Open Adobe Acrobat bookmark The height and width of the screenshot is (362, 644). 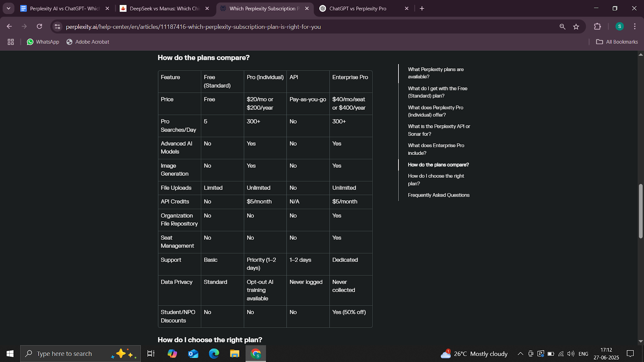click(88, 42)
